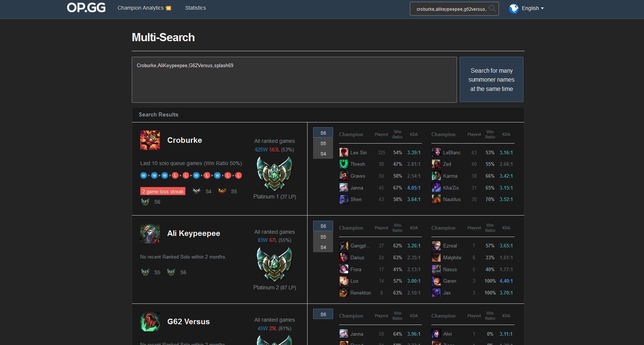
Task: Click the Nasus champion icon
Action: coord(436,269)
